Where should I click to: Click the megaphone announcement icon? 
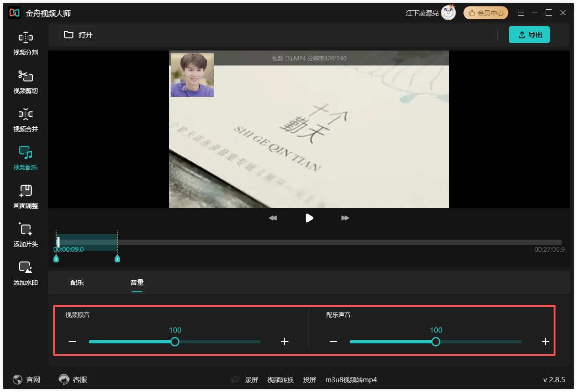pos(235,380)
